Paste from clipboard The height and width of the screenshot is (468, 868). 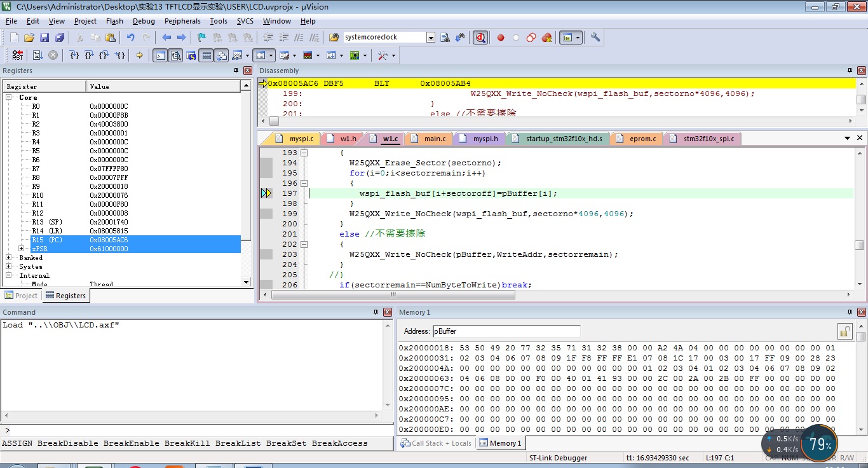(x=111, y=38)
